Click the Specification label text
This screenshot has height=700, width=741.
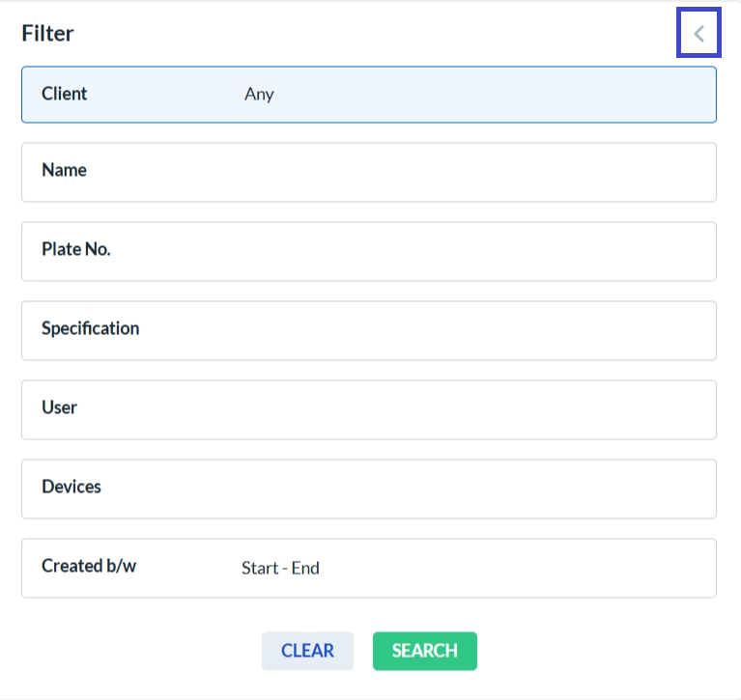click(x=90, y=328)
